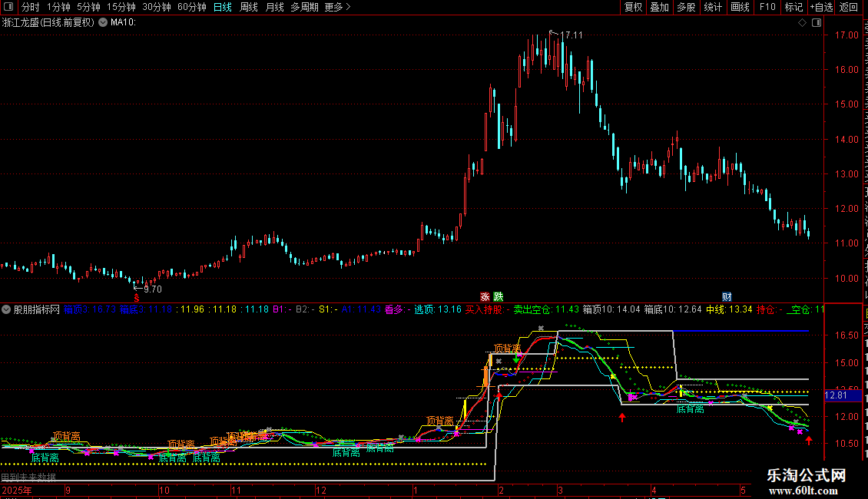Open the 多股 multi-stock view
The image size is (868, 499).
tap(687, 7)
